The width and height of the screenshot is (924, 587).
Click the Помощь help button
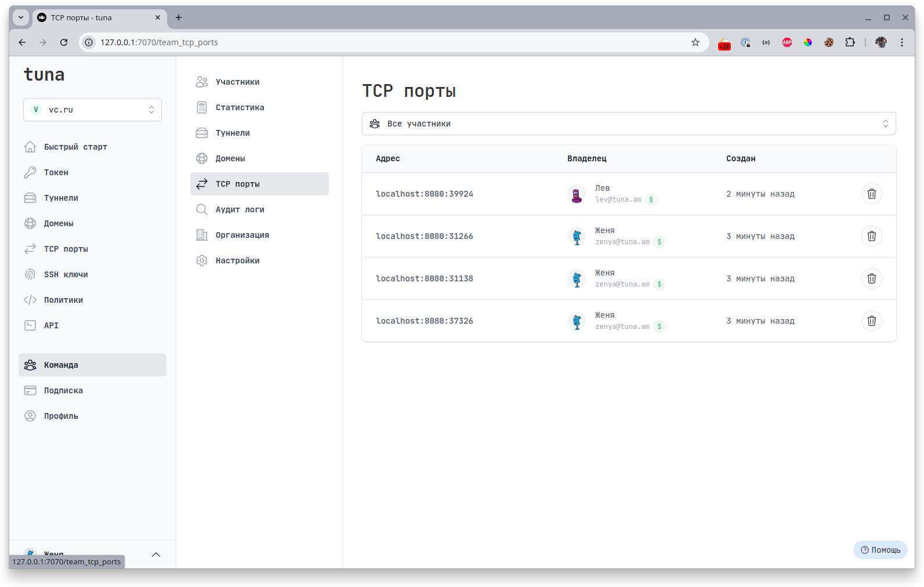click(x=880, y=550)
